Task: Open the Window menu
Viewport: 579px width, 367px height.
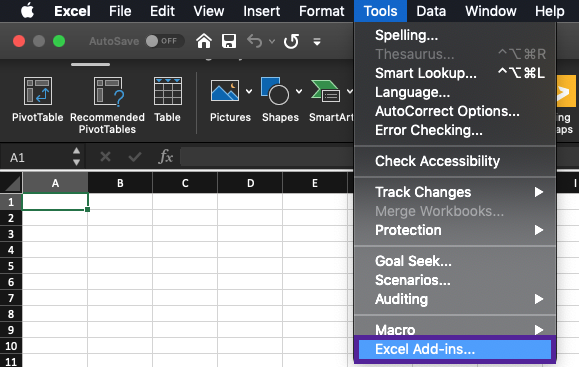Action: [x=491, y=11]
